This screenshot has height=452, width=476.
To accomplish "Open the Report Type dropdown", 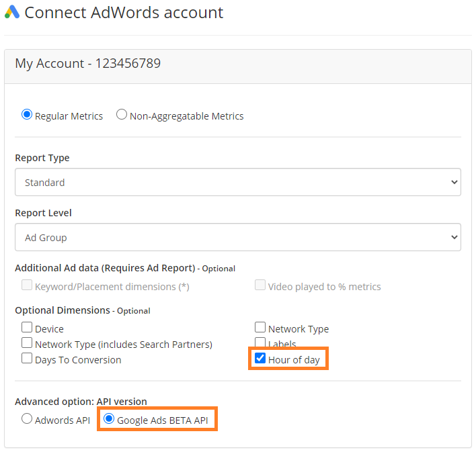I will [238, 182].
